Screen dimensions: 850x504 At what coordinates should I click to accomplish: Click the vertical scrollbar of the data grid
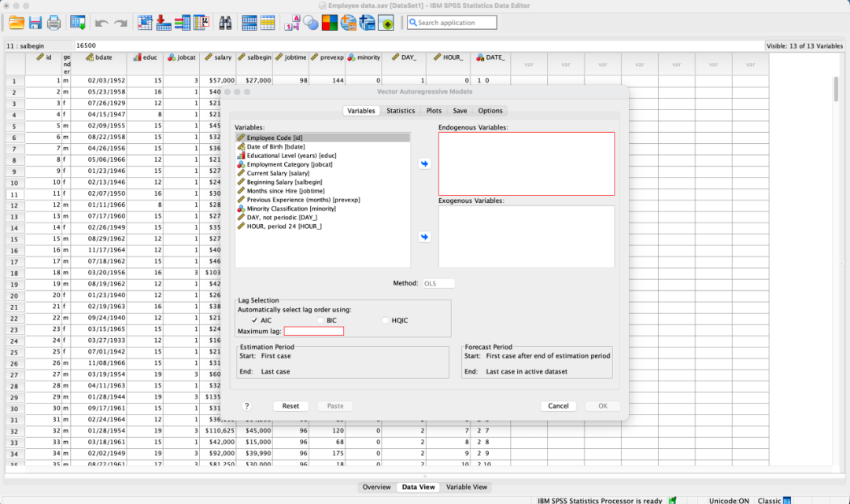[836, 90]
